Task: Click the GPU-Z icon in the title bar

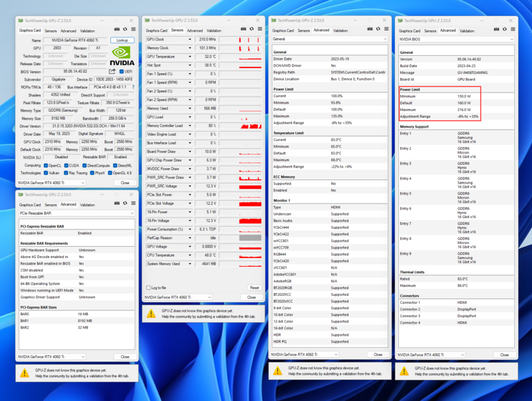Action: tap(25, 21)
